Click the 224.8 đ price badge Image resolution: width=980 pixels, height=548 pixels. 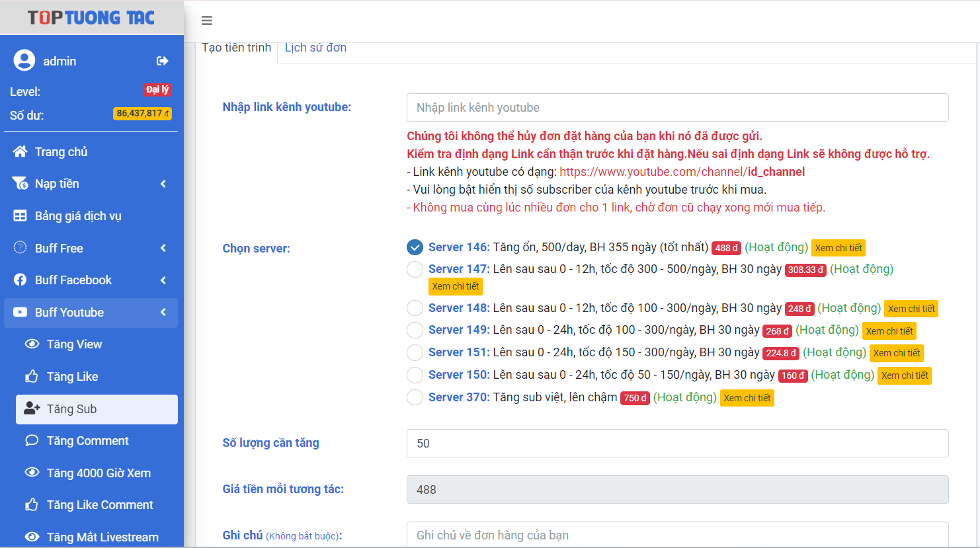pyautogui.click(x=781, y=353)
